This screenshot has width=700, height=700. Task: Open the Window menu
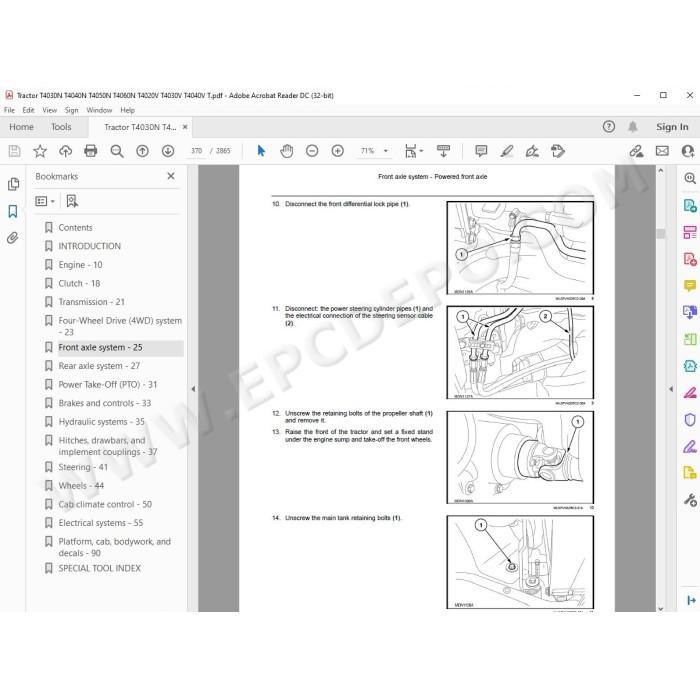click(99, 110)
